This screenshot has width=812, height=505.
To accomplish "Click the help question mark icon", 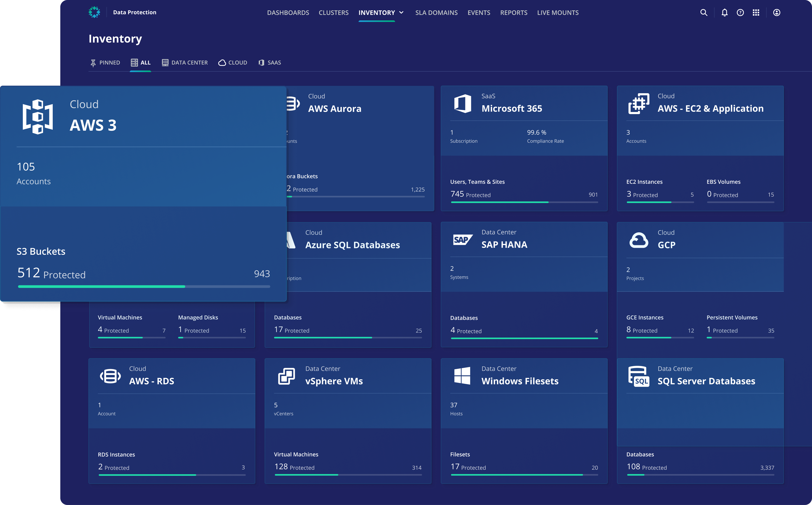I will pos(740,13).
